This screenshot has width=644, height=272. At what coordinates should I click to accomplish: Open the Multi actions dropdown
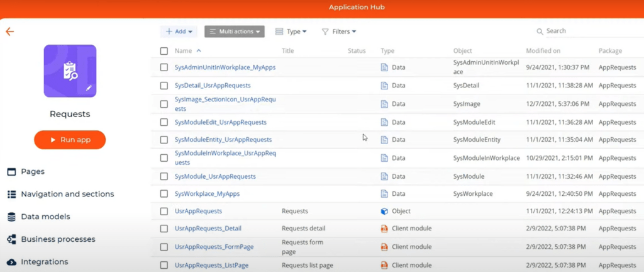(235, 31)
